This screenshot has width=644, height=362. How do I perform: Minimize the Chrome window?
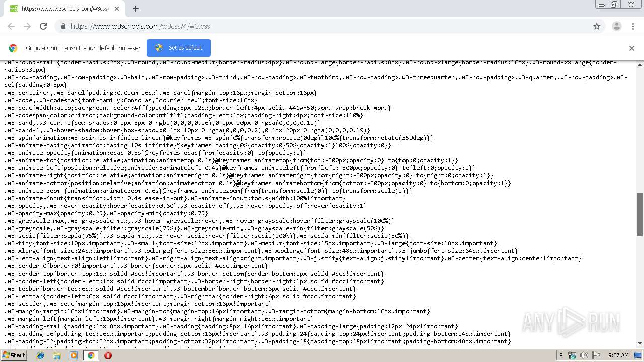(601, 5)
